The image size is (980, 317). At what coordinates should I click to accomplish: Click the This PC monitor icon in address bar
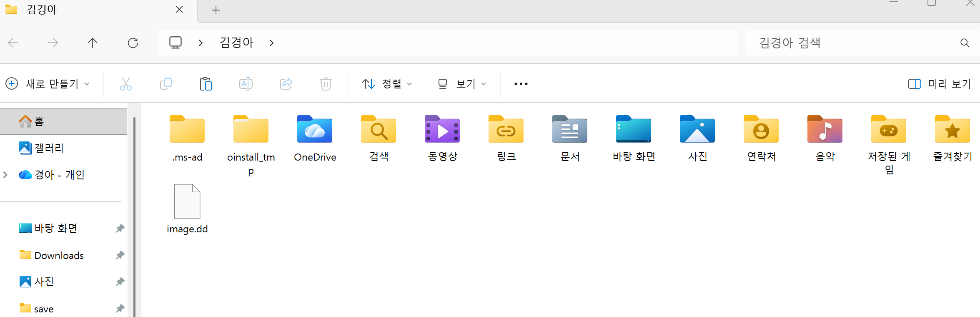pyautogui.click(x=175, y=43)
